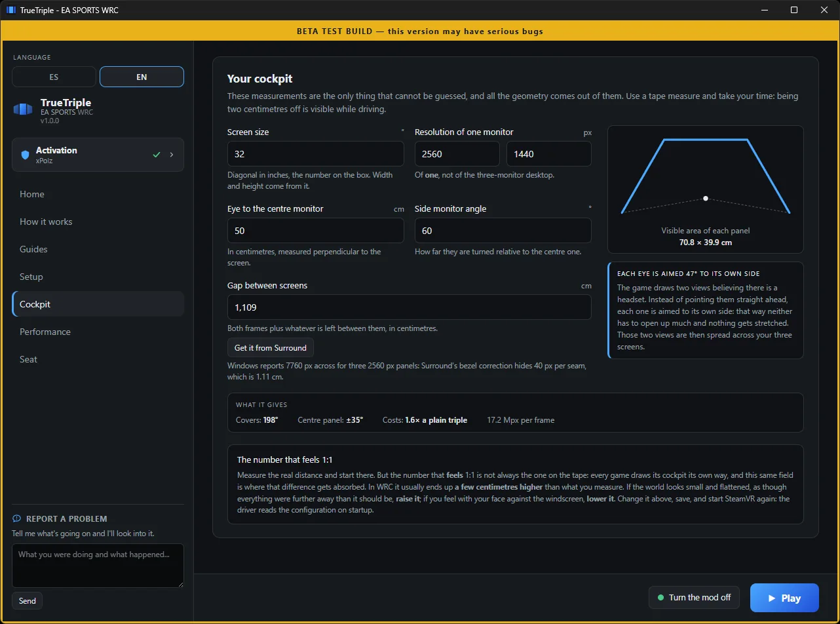Open the Activation xPolz panel

pyautogui.click(x=98, y=155)
